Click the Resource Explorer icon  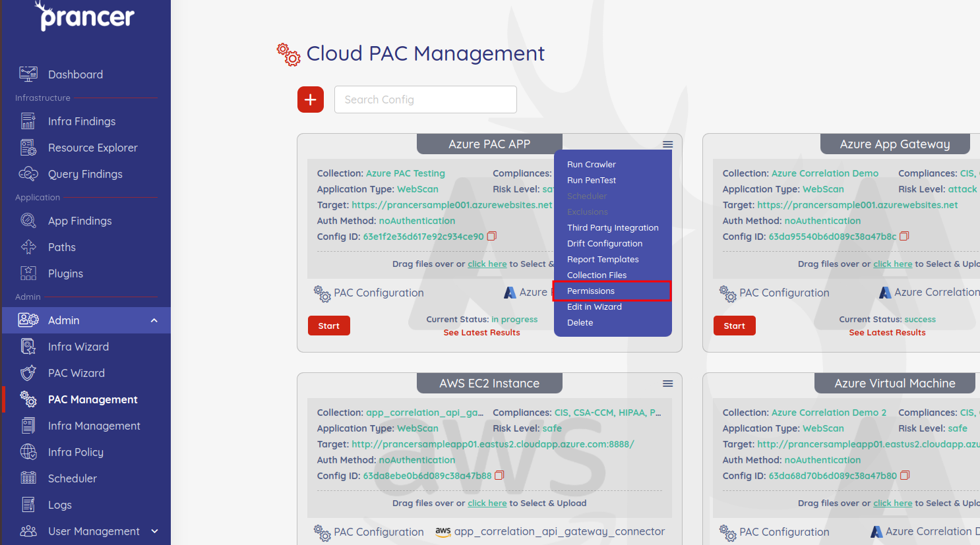click(28, 148)
